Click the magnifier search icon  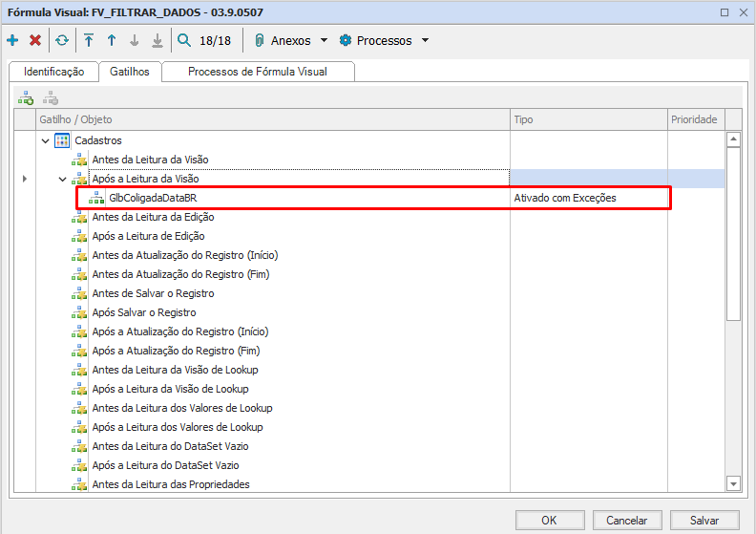click(x=183, y=40)
